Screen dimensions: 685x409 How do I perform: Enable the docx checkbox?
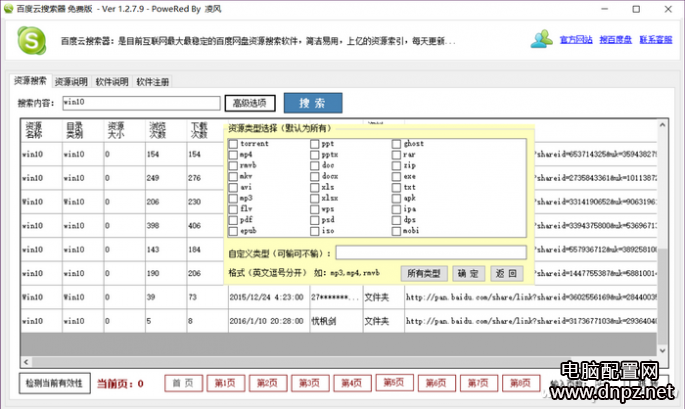coord(315,177)
